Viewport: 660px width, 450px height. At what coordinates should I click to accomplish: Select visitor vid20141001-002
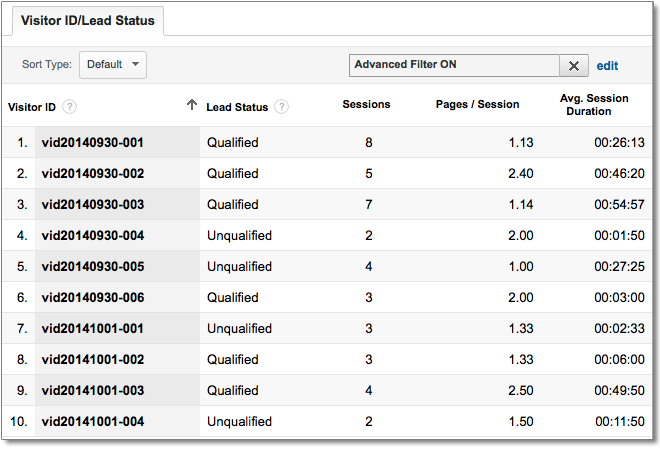(x=92, y=360)
